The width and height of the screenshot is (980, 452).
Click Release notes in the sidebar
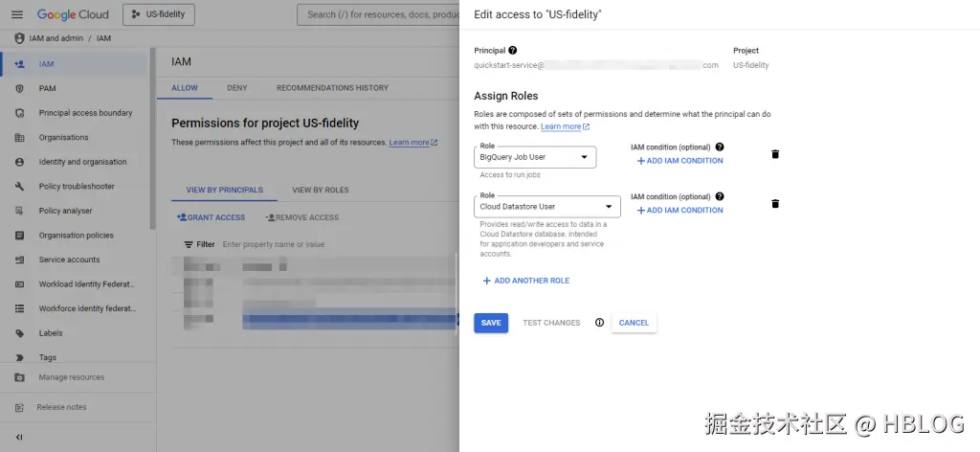pyautogui.click(x=61, y=407)
